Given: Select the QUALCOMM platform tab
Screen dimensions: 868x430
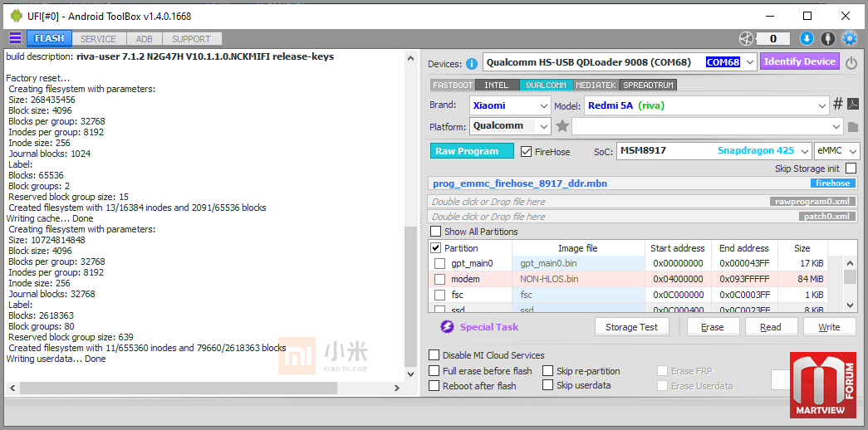Looking at the screenshot, I should click(546, 86).
